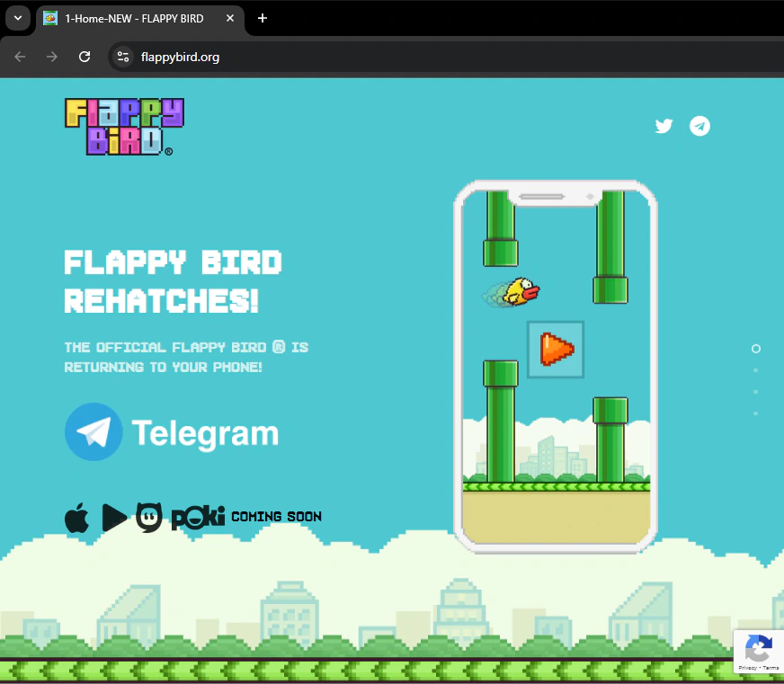Click the large Telegram button

[172, 432]
